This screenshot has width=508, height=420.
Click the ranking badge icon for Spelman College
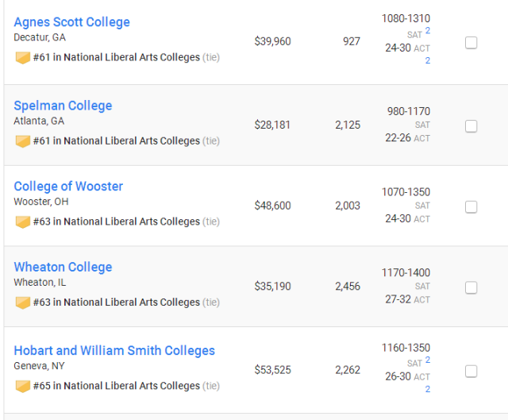coord(23,141)
